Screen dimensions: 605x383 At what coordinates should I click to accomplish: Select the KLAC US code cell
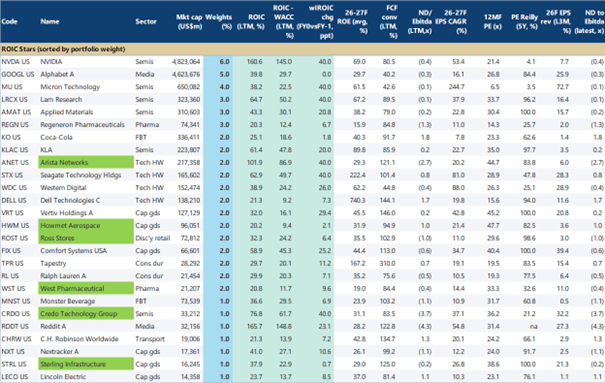pos(15,150)
